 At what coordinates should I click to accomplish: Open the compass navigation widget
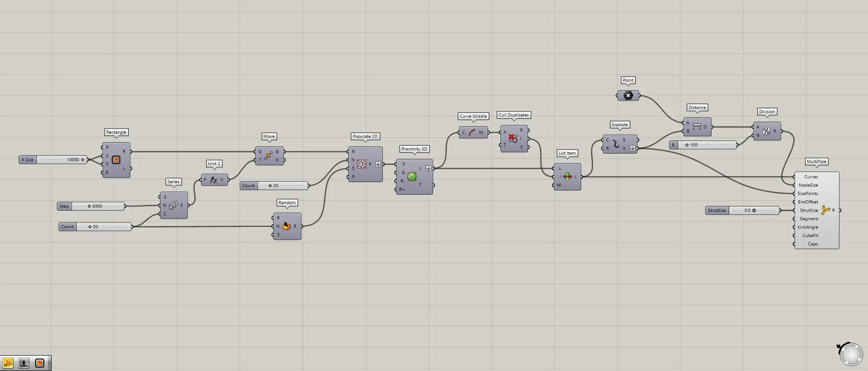point(850,354)
